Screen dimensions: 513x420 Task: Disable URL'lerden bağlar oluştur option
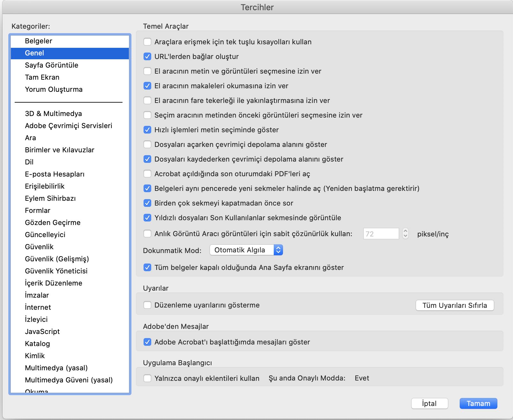(x=147, y=56)
